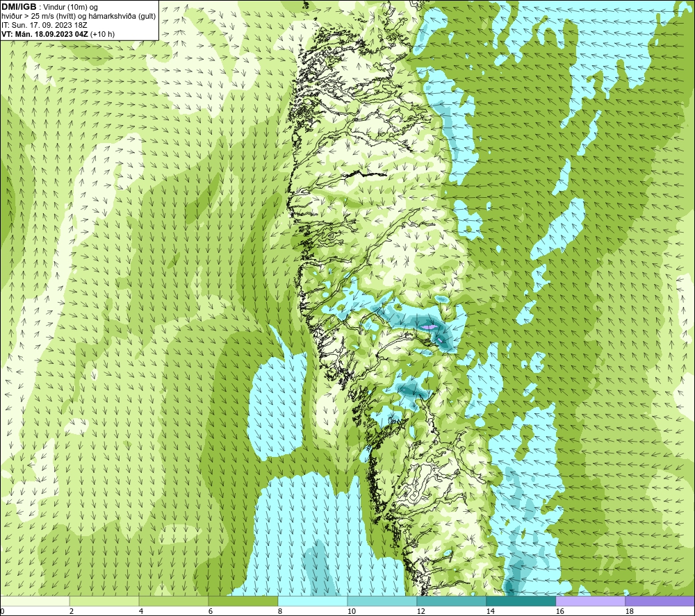Screen dimensions: 695x616
Task: Click scale label '8' below the color bar
Action: click(281, 612)
